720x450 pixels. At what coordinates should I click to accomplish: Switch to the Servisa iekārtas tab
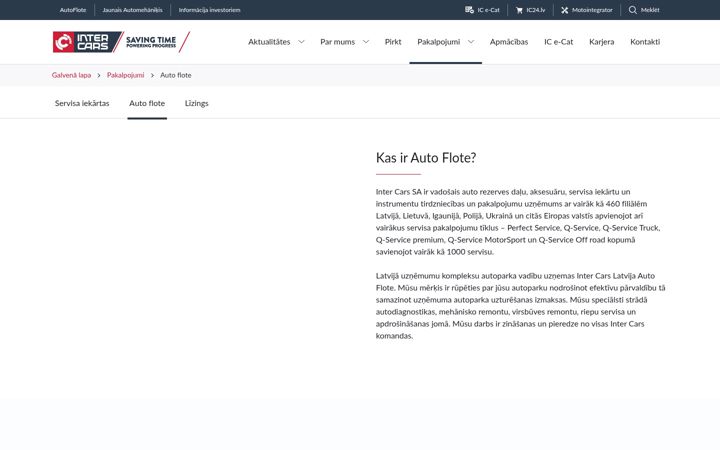[x=82, y=103]
